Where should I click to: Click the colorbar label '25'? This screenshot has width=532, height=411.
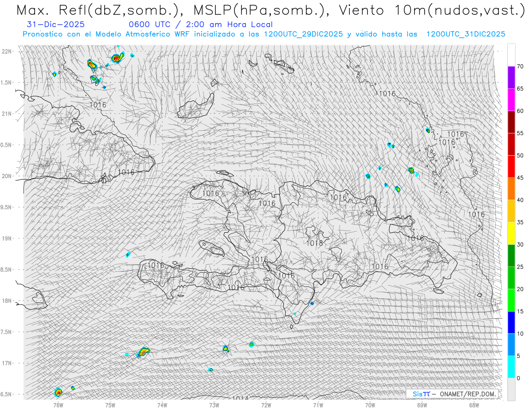tap(520, 267)
